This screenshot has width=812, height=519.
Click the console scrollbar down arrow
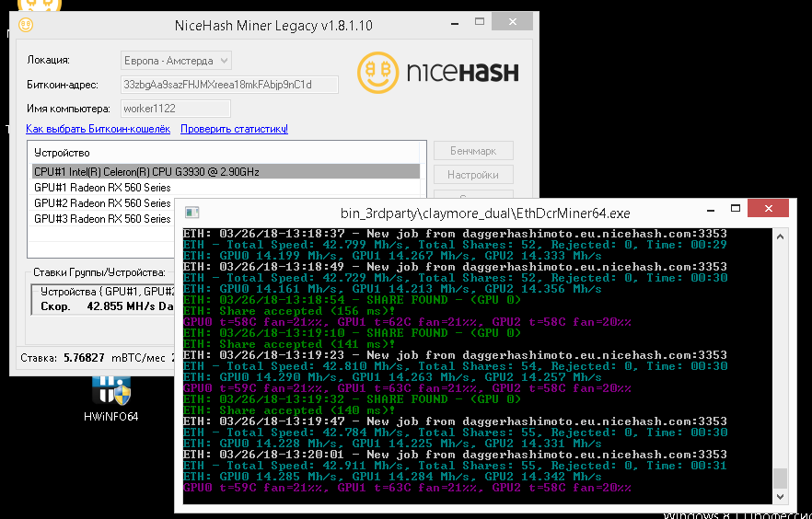pyautogui.click(x=781, y=497)
